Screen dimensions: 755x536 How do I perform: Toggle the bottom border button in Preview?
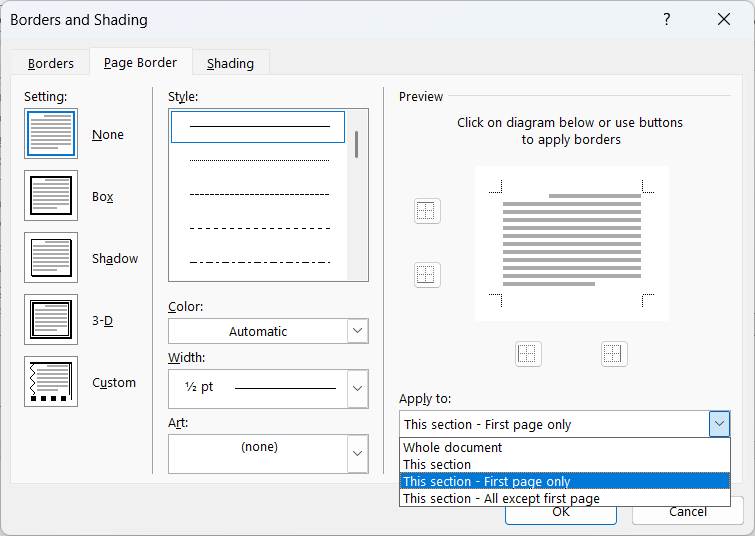point(427,275)
